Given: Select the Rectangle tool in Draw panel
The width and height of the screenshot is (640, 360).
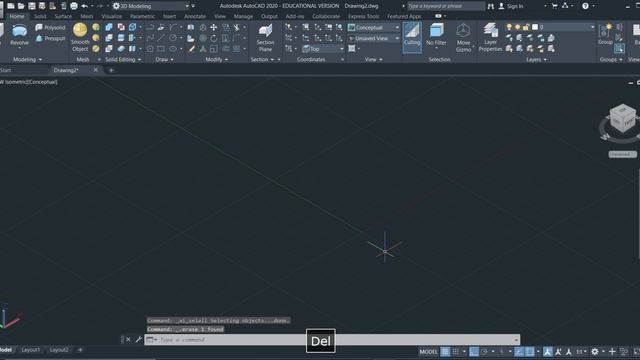Looking at the screenshot, I should [162, 49].
